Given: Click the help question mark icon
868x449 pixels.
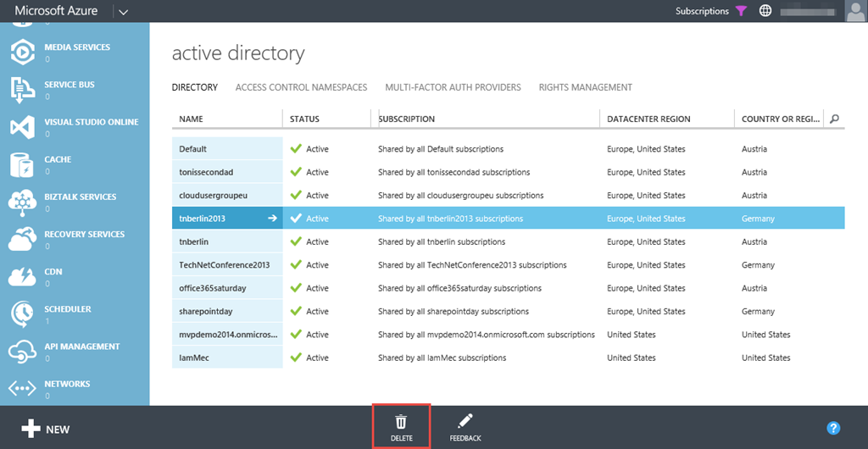Looking at the screenshot, I should tap(833, 429).
